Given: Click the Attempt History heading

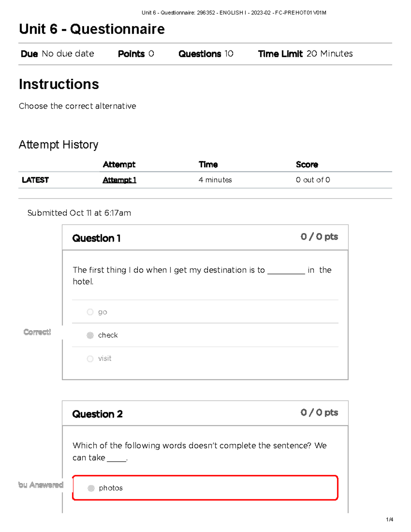Looking at the screenshot, I should (x=59, y=145).
